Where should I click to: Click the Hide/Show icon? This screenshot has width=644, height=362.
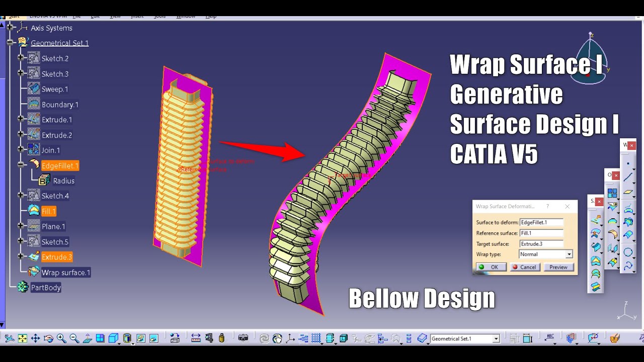[x=141, y=338]
